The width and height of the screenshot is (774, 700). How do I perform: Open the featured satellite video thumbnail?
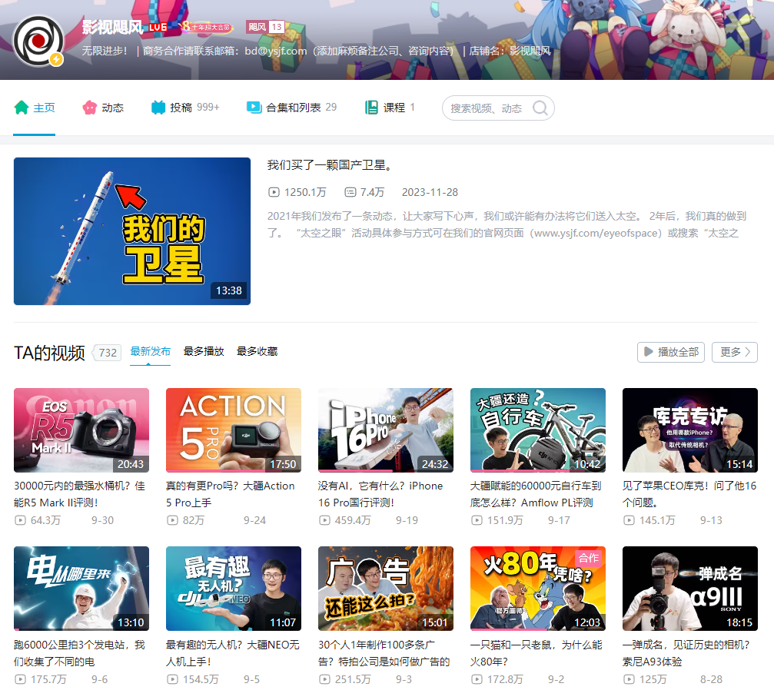(131, 231)
